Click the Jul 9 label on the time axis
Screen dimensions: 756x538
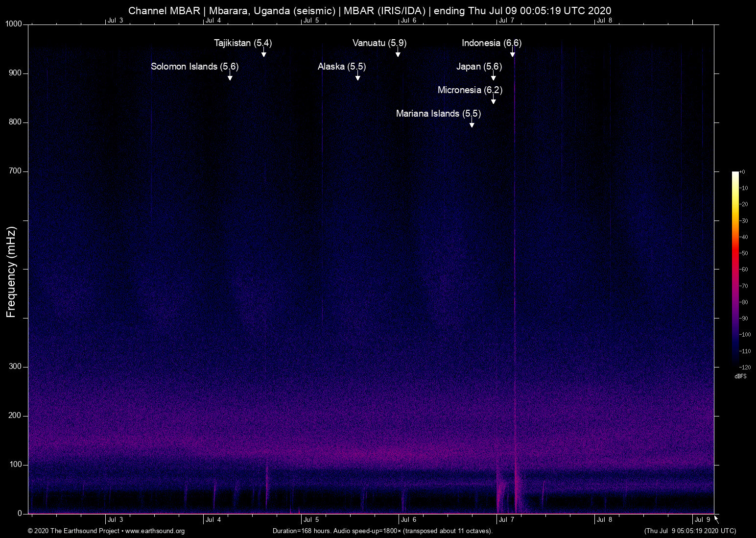[702, 520]
